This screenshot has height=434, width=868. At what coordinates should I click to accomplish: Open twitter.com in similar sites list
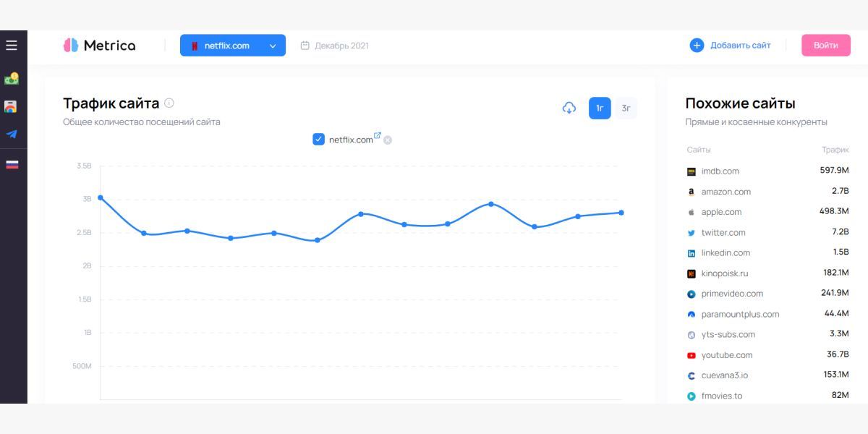(723, 233)
